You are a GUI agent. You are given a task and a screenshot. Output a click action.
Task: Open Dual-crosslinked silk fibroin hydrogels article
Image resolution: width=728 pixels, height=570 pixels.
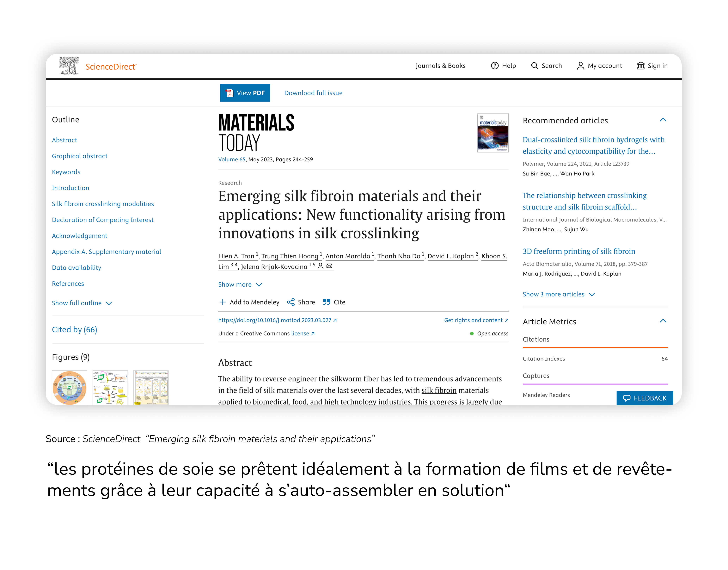pyautogui.click(x=593, y=146)
